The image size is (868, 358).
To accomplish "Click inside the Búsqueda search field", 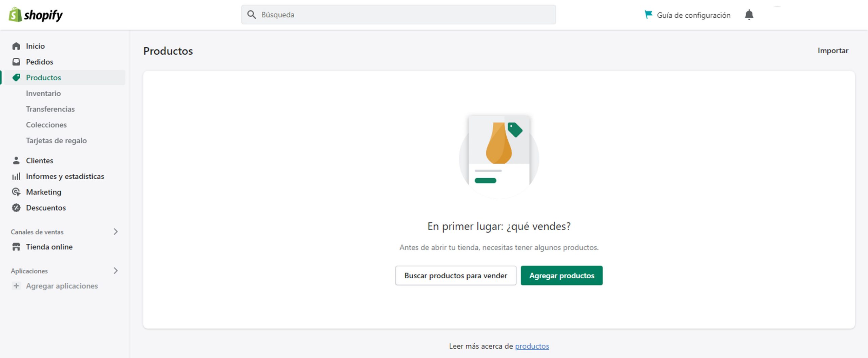I will click(x=398, y=14).
